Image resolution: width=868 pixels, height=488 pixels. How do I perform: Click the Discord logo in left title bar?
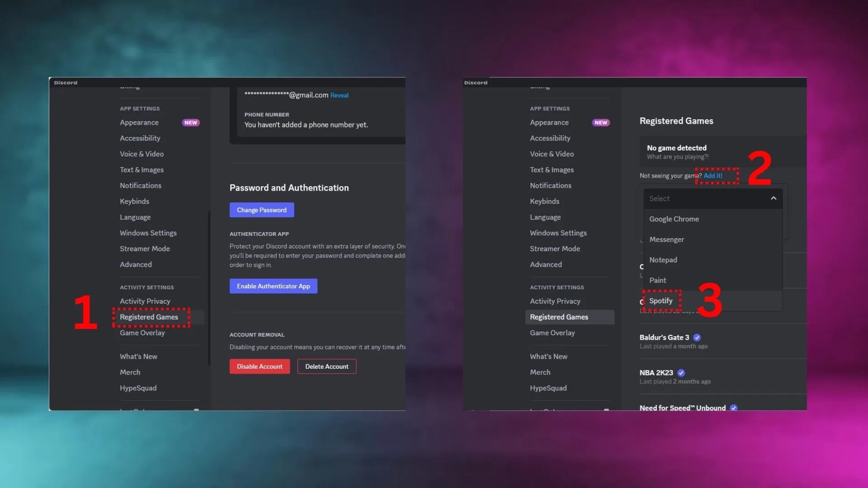65,82
